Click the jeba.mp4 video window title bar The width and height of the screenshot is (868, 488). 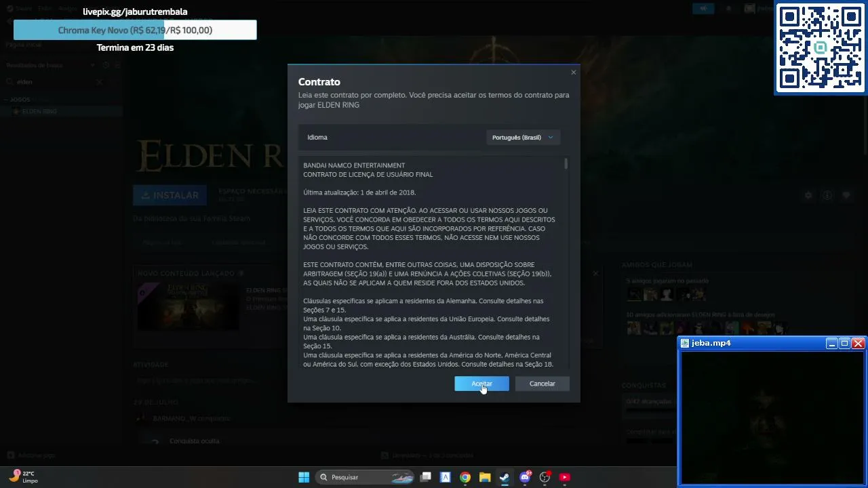753,343
